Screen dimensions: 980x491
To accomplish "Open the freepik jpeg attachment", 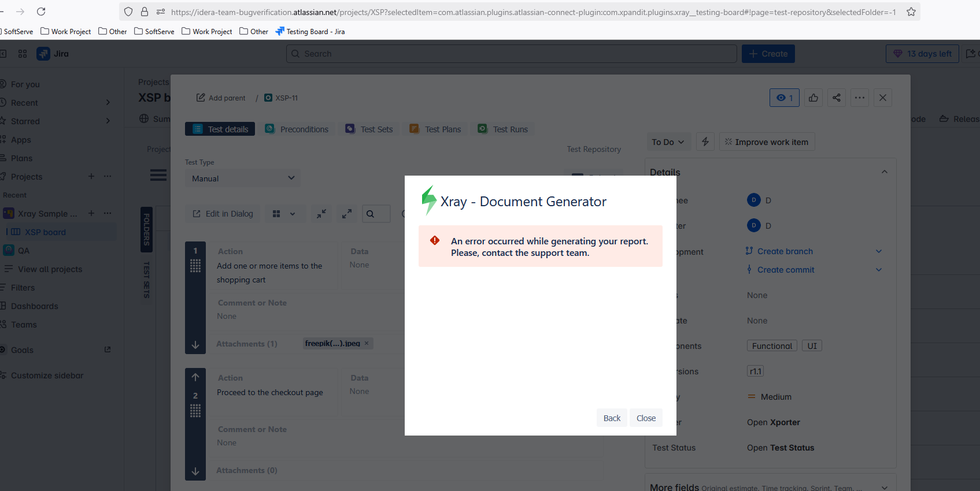I will (x=332, y=343).
